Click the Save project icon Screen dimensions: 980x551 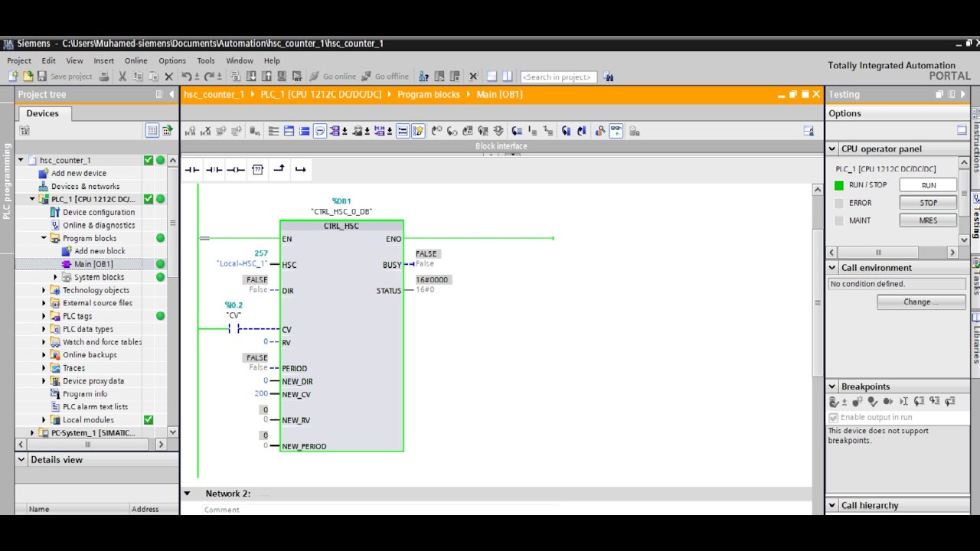(42, 77)
